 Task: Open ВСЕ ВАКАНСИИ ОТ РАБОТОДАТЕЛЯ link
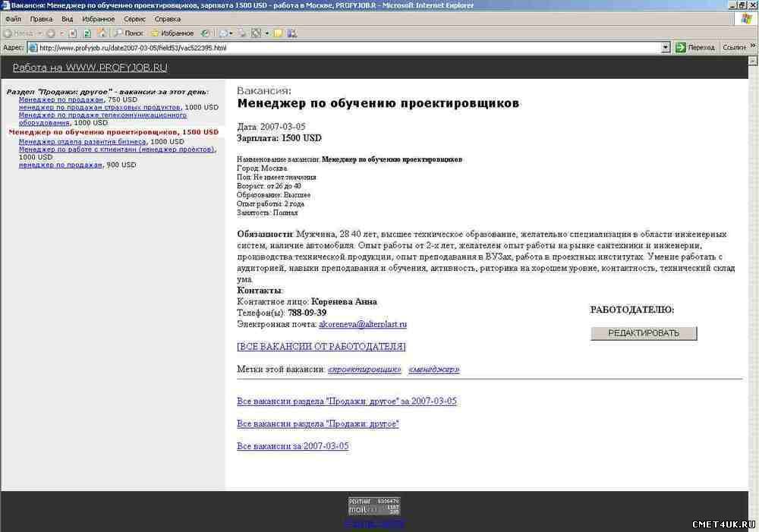321,347
